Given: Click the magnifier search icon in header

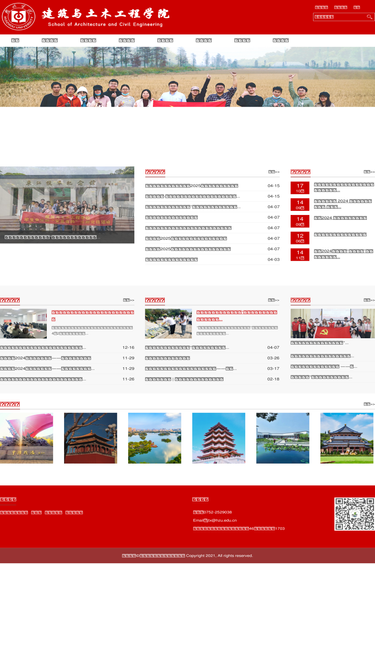Looking at the screenshot, I should point(369,17).
